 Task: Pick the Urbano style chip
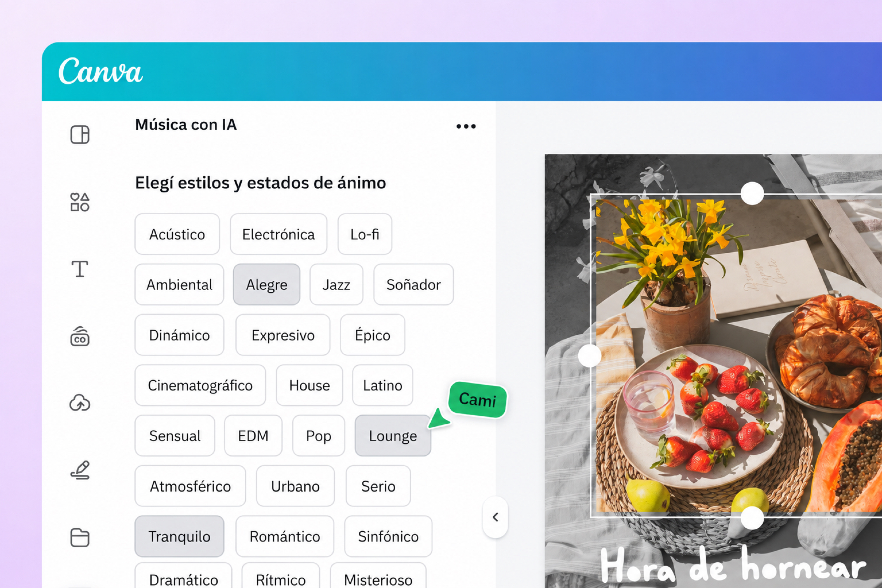coord(296,486)
